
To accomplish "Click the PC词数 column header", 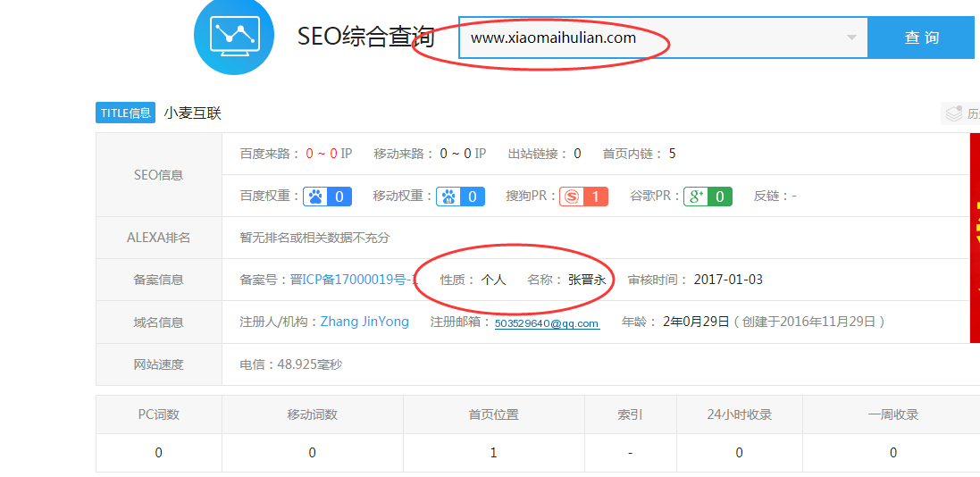I will 159,414.
